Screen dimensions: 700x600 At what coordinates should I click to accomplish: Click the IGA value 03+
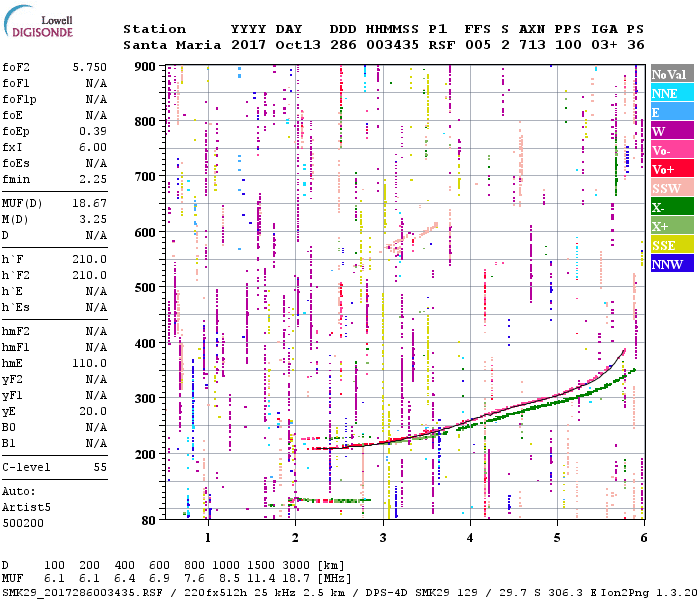click(604, 45)
